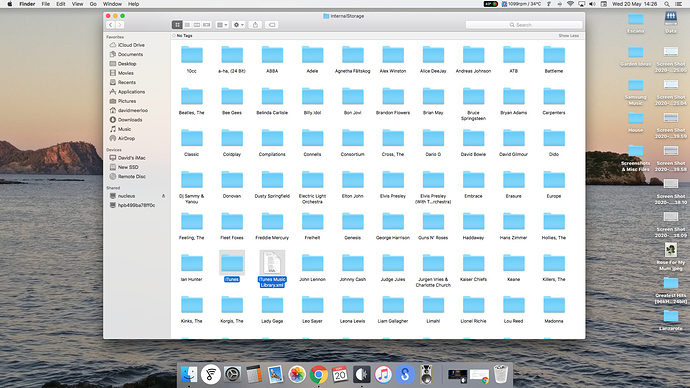Screen dimensions: 690x388
Task: Go forward with the forward arrow
Action: pos(120,25)
